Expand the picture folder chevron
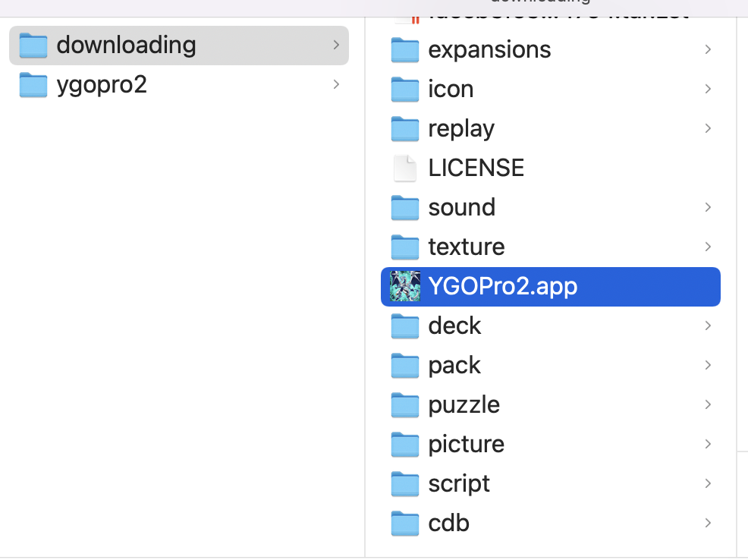The height and width of the screenshot is (560, 748). coord(708,444)
